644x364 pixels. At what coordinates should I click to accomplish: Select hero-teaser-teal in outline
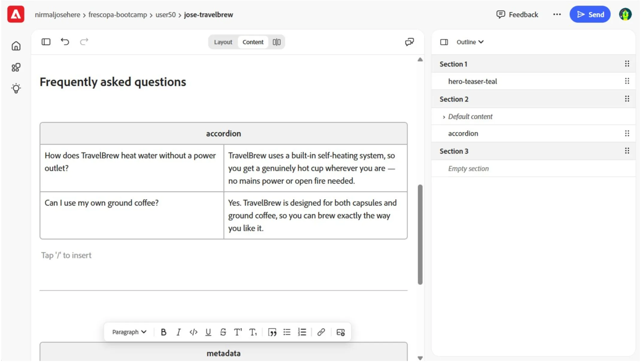[473, 82]
